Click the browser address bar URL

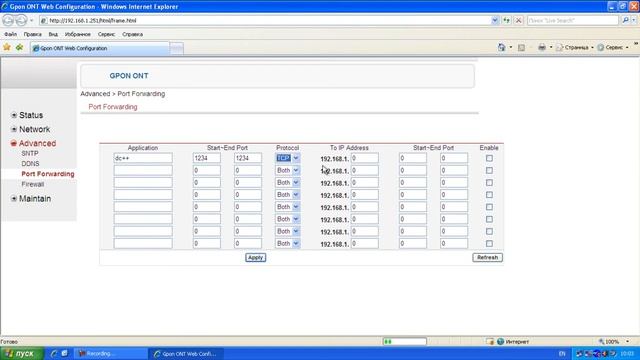(x=265, y=20)
